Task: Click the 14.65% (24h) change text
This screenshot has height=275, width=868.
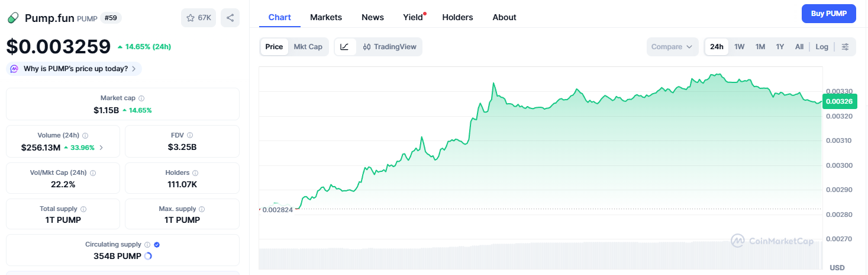Action: tap(148, 46)
